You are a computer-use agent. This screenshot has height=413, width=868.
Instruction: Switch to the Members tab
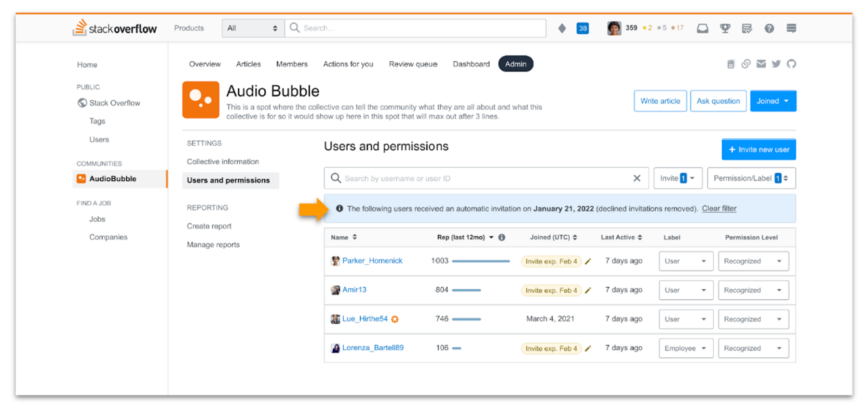[292, 64]
